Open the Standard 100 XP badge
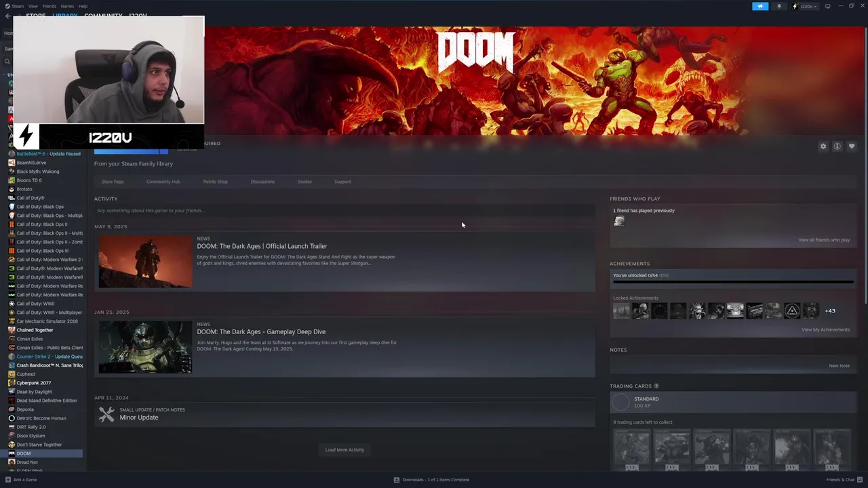The height and width of the screenshot is (488, 868). (x=733, y=402)
